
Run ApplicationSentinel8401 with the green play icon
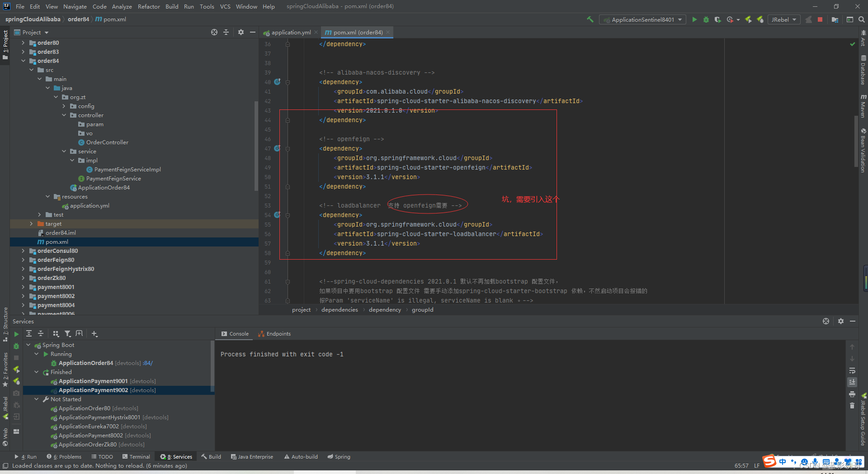click(x=694, y=19)
